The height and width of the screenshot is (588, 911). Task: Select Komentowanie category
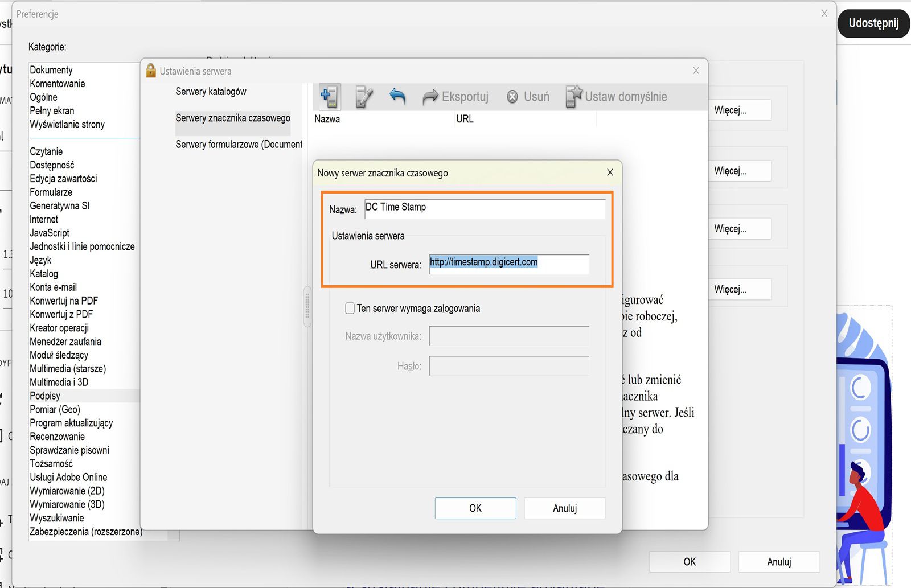click(58, 84)
